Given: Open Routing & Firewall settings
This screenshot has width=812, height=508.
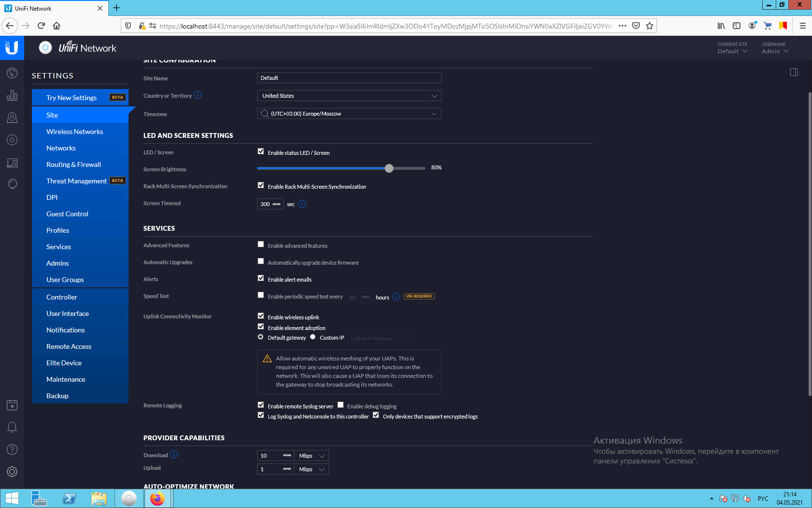Looking at the screenshot, I should point(80,164).
